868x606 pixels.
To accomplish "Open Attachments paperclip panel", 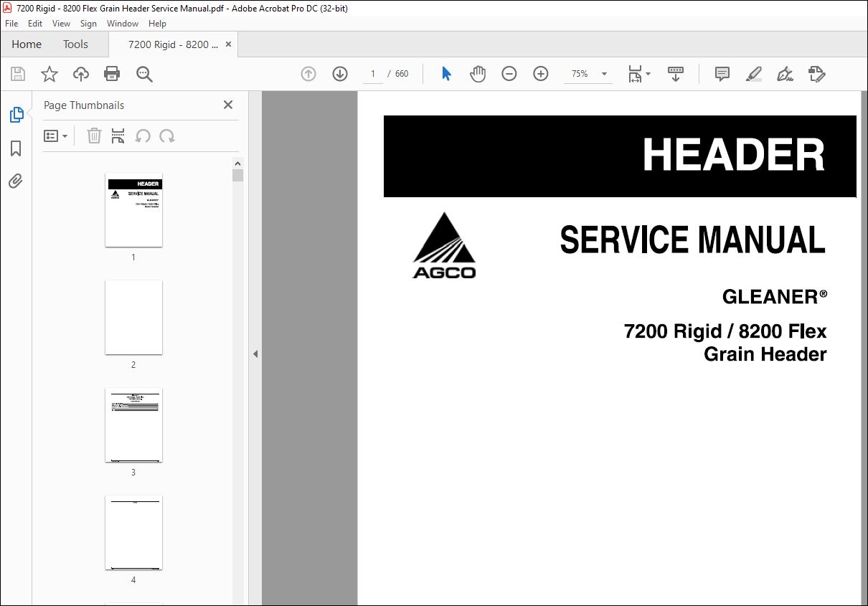I will [16, 181].
